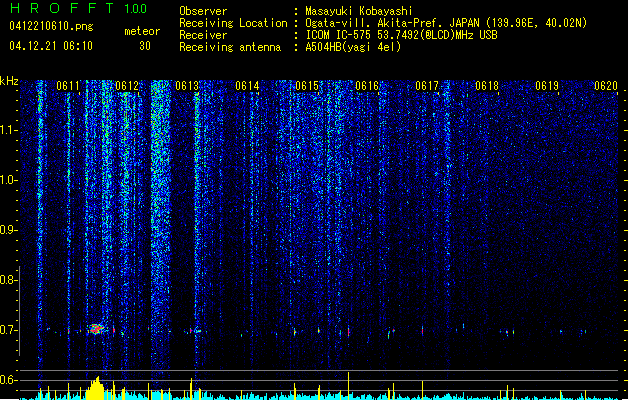The image size is (629, 400).
Task: Click the 0.6 kHz axis label
Action: click(x=8, y=380)
